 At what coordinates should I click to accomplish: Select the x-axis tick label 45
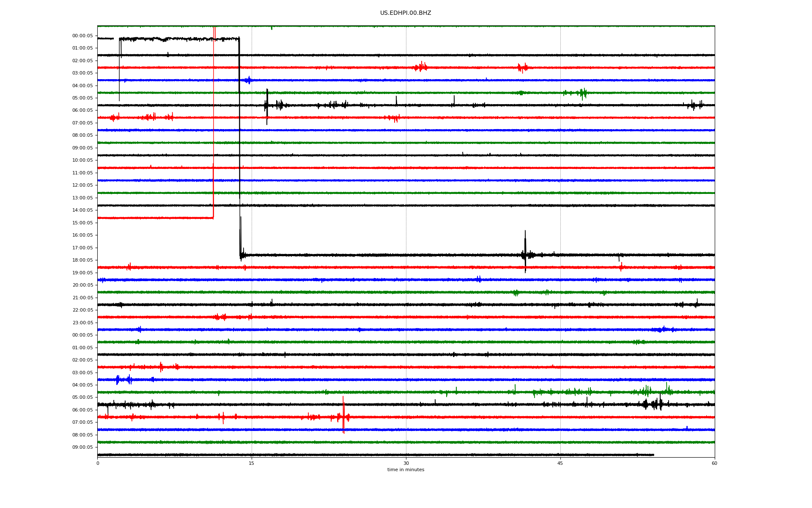[560, 463]
